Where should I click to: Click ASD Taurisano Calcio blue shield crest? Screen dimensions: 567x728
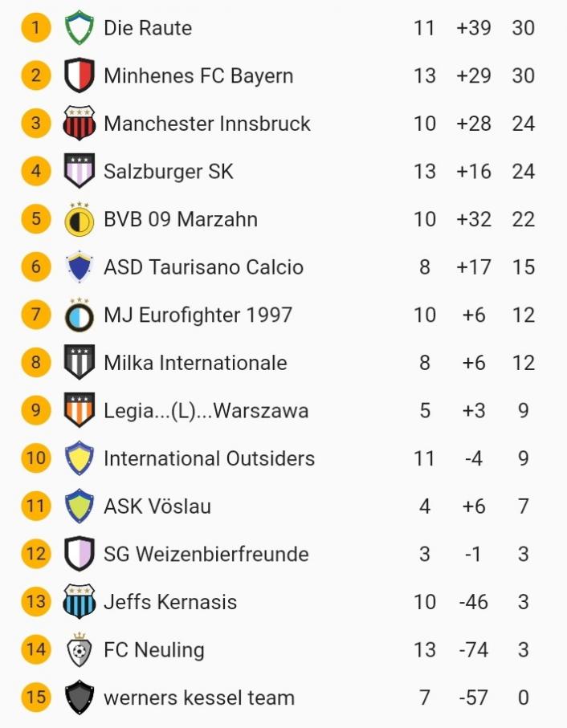point(80,267)
